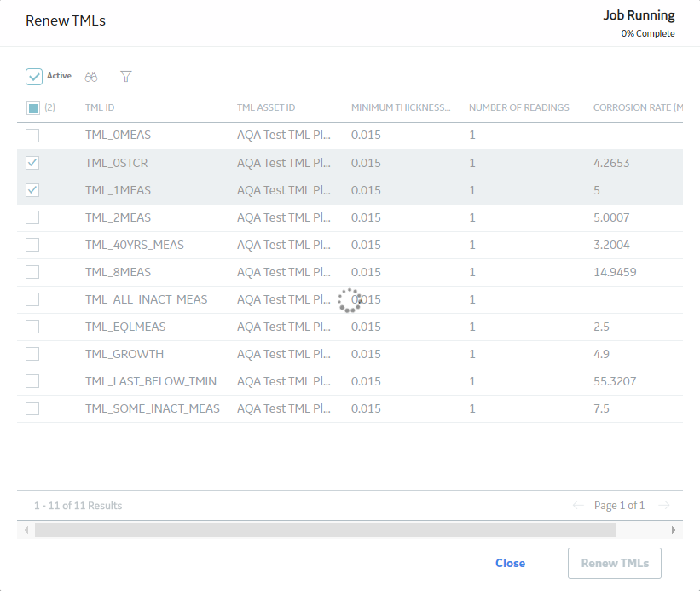Toggle the Active checkbox
Screen dimensions: 700x591
(x=34, y=77)
